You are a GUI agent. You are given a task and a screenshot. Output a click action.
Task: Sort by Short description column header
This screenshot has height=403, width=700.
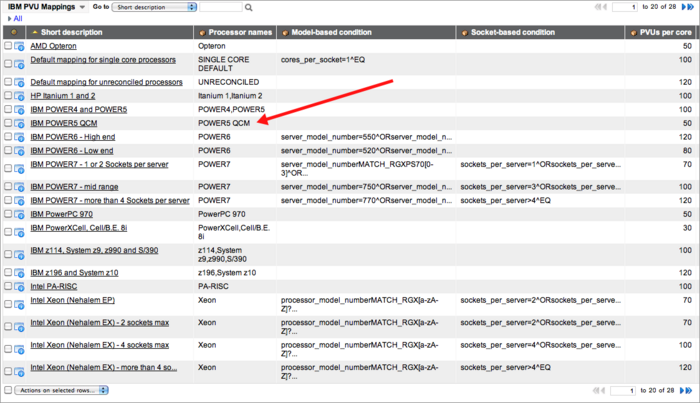(71, 32)
